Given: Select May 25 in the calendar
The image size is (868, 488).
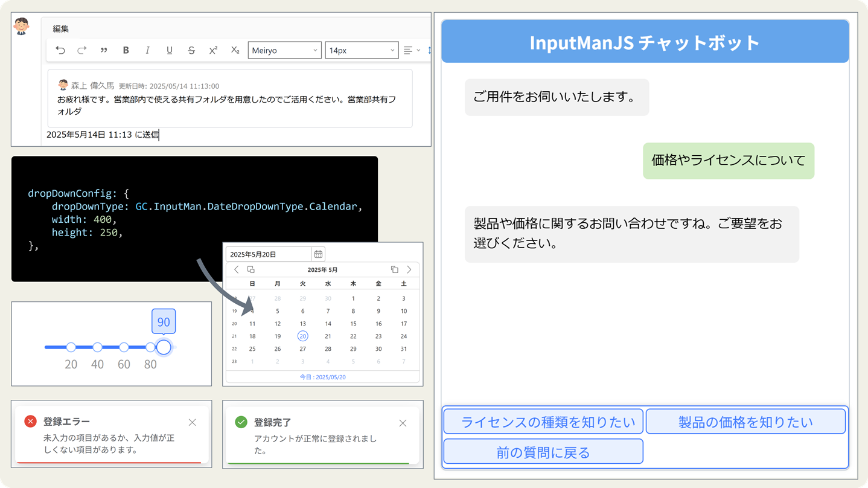Looking at the screenshot, I should 252,349.
